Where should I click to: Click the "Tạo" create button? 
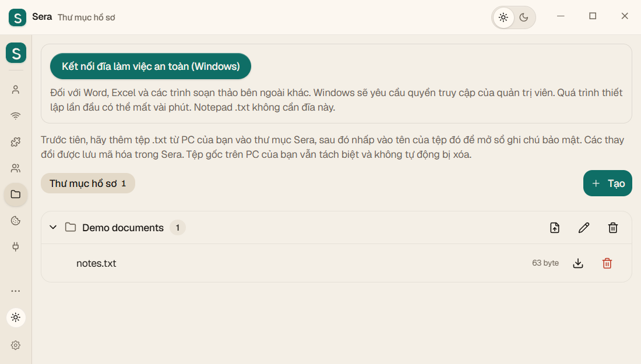[607, 183]
